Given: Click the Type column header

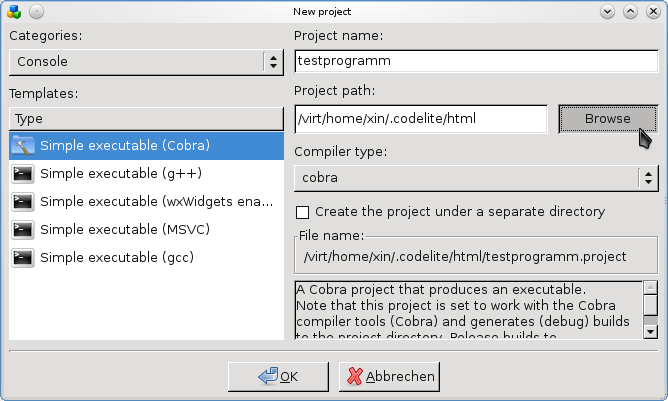Looking at the screenshot, I should click(146, 118).
